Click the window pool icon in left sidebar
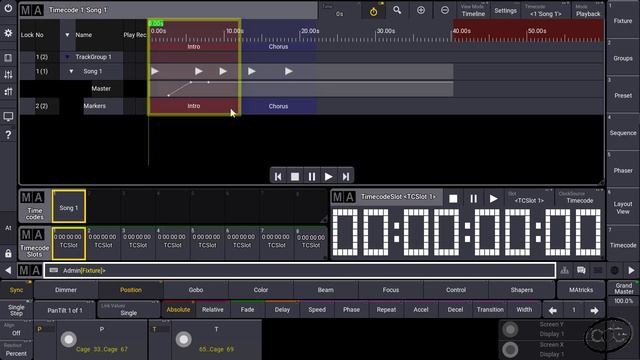Image resolution: width=640 pixels, height=360 pixels. click(8, 58)
